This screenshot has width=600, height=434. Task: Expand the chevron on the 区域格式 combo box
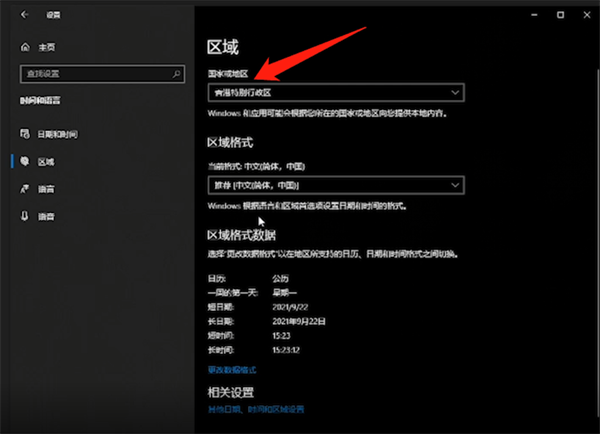(455, 185)
